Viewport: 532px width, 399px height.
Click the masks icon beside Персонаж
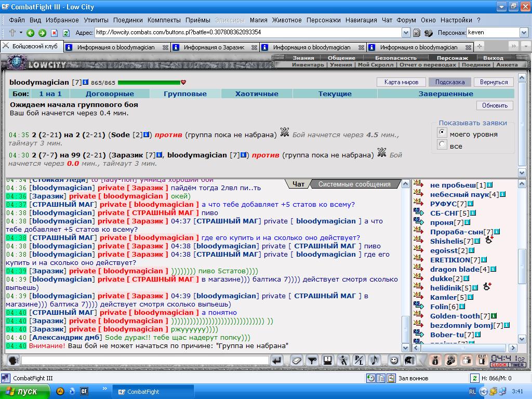429,33
